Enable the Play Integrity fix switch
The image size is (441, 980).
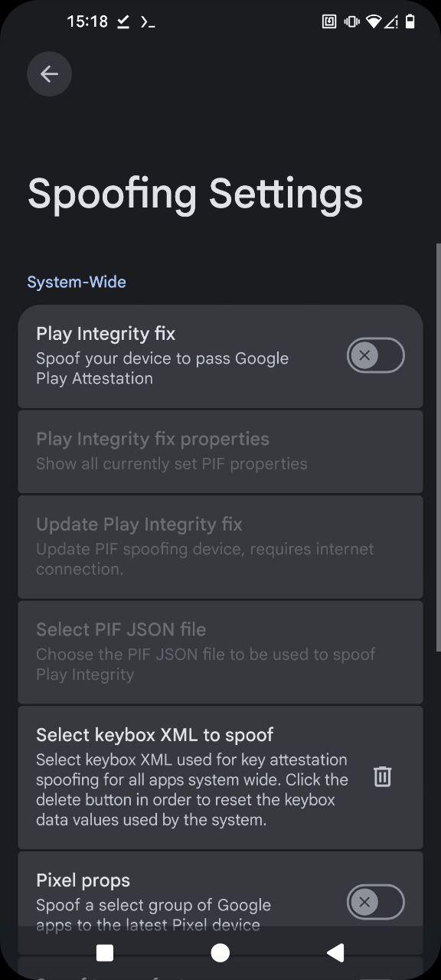pos(375,355)
